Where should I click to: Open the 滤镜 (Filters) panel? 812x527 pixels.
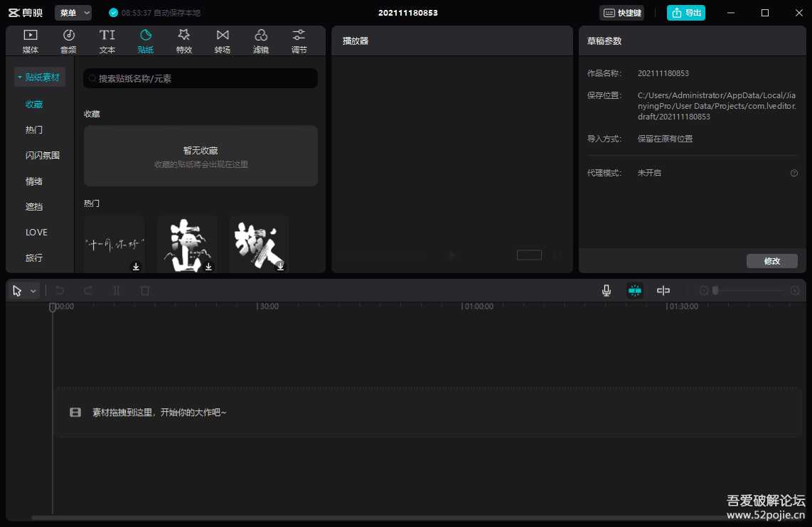[260, 39]
